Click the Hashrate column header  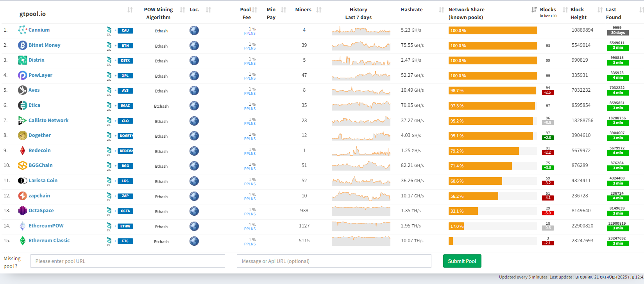(x=411, y=10)
